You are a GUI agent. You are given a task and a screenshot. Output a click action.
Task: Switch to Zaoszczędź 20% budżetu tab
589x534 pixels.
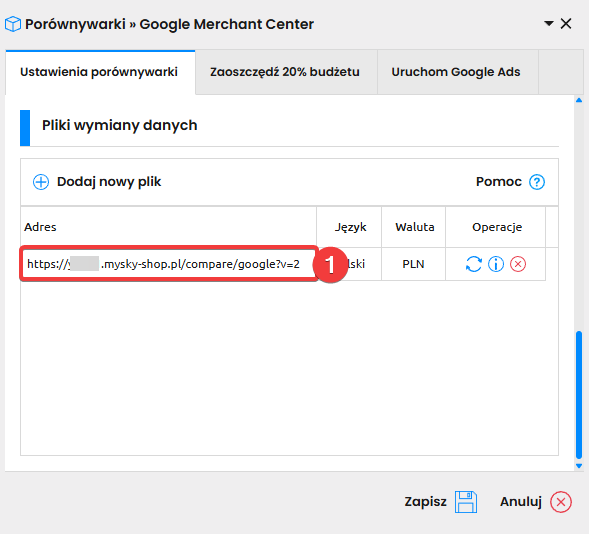click(285, 72)
